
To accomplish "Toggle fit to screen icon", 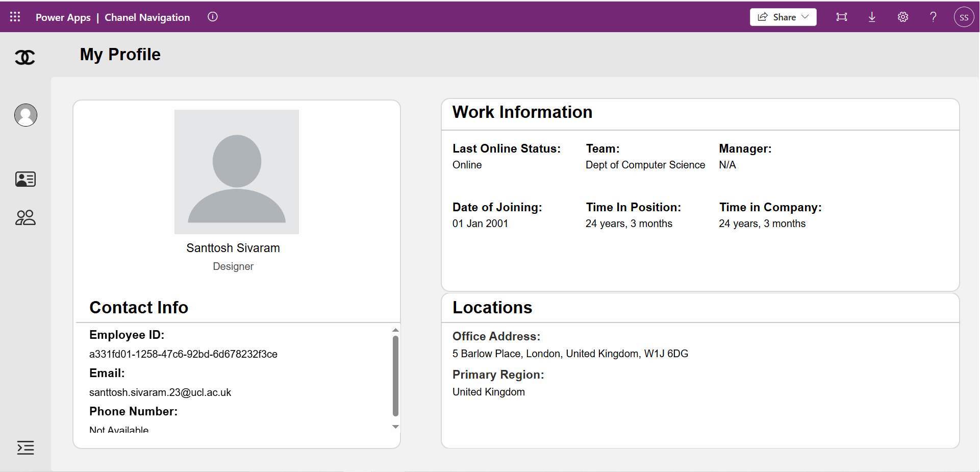I will click(842, 17).
